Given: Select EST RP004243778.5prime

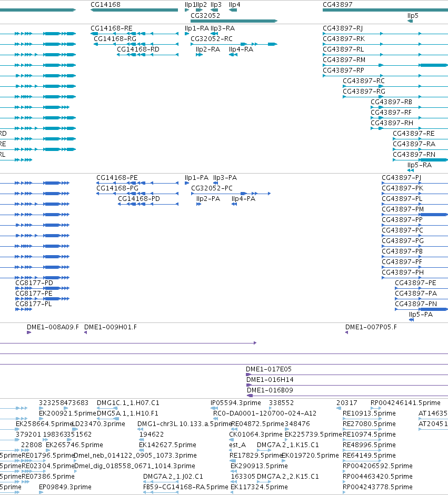Looking at the screenshot, I should [377, 487].
